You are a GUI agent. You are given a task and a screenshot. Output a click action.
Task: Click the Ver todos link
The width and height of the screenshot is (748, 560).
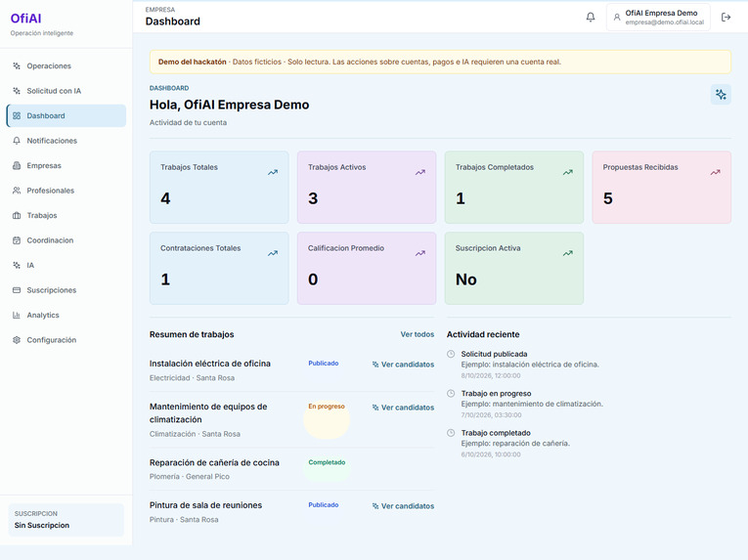(x=417, y=334)
